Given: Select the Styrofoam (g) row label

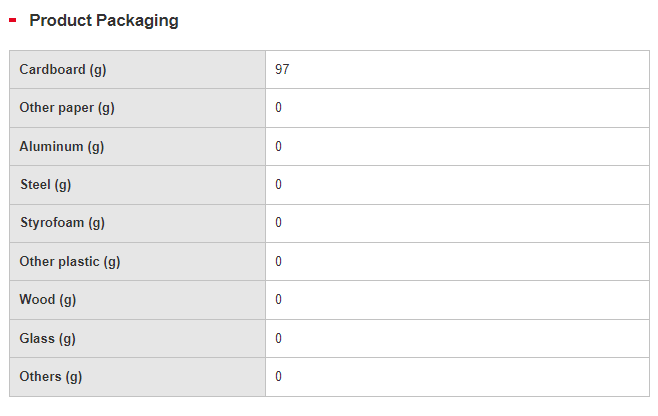Looking at the screenshot, I should (62, 223).
